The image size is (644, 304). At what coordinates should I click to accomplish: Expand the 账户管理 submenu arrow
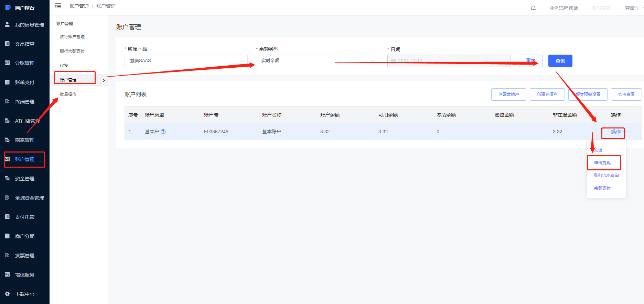pyautogui.click(x=104, y=80)
